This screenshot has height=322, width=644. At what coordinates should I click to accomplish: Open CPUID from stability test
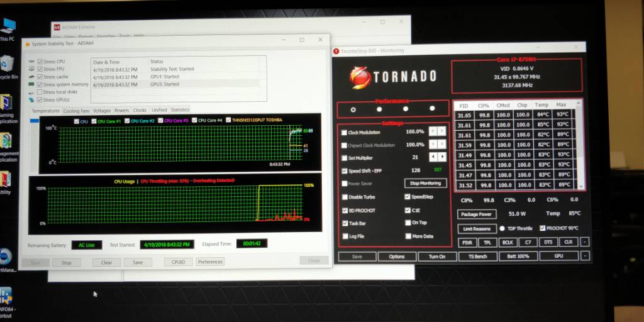pos(178,262)
